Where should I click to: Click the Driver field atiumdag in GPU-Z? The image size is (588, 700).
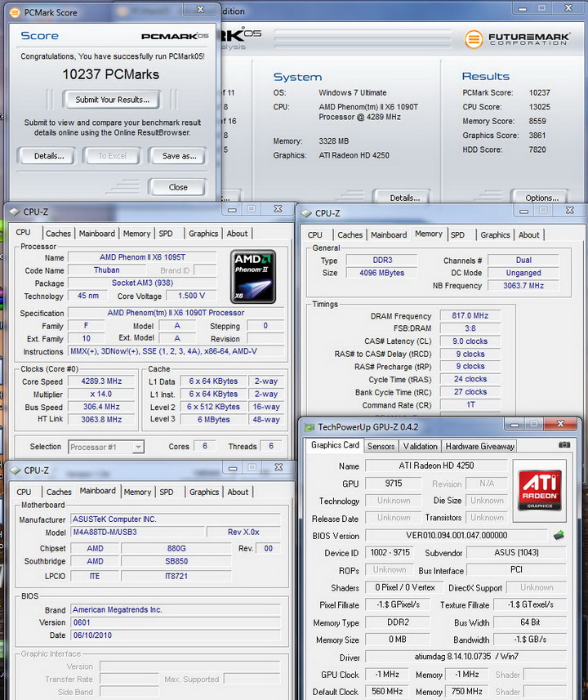(465, 656)
